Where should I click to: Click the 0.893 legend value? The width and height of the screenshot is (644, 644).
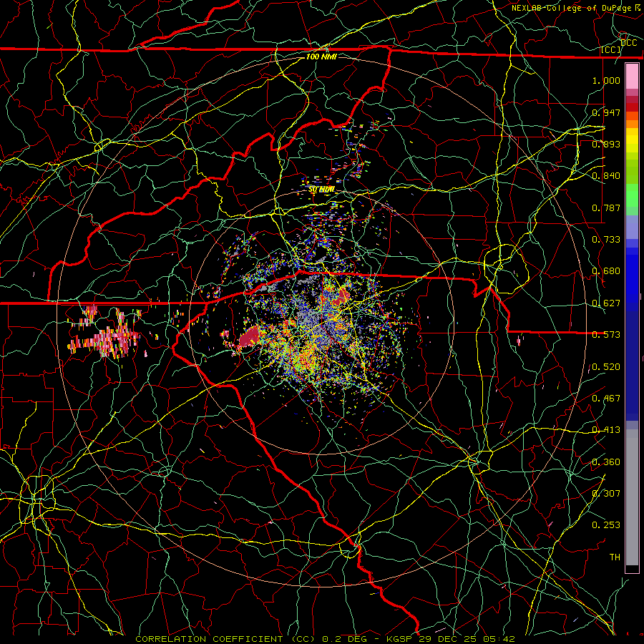606,144
